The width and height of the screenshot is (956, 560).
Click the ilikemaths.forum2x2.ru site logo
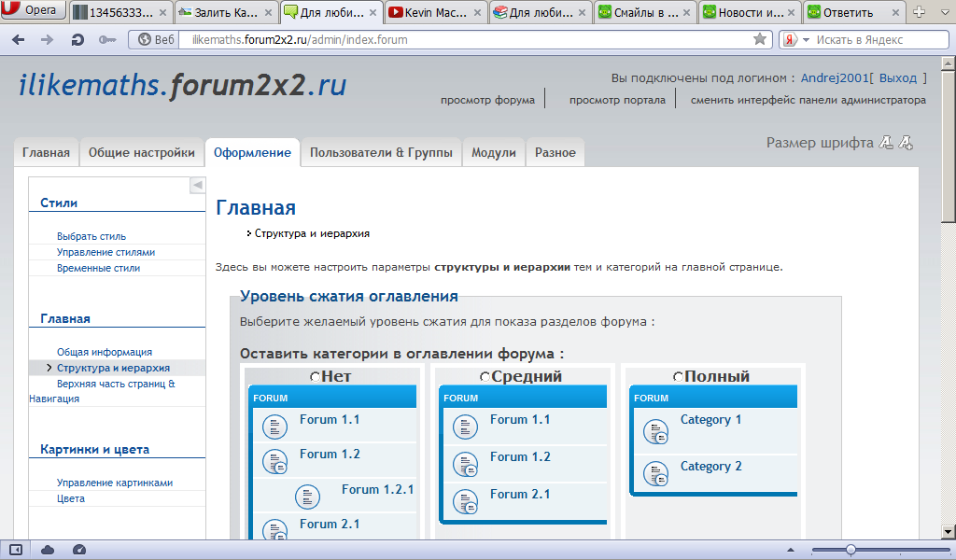183,85
